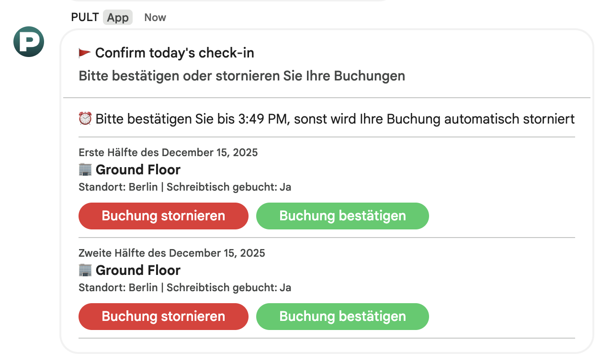The image size is (612, 364).
Task: Confirm the first-half booking with Buchung bestätigen
Action: point(342,216)
